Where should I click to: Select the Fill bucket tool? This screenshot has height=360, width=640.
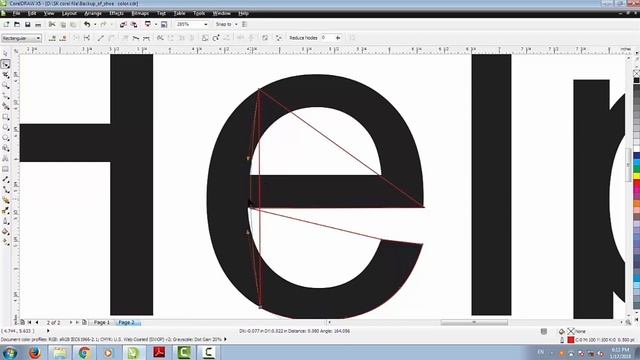point(5,232)
